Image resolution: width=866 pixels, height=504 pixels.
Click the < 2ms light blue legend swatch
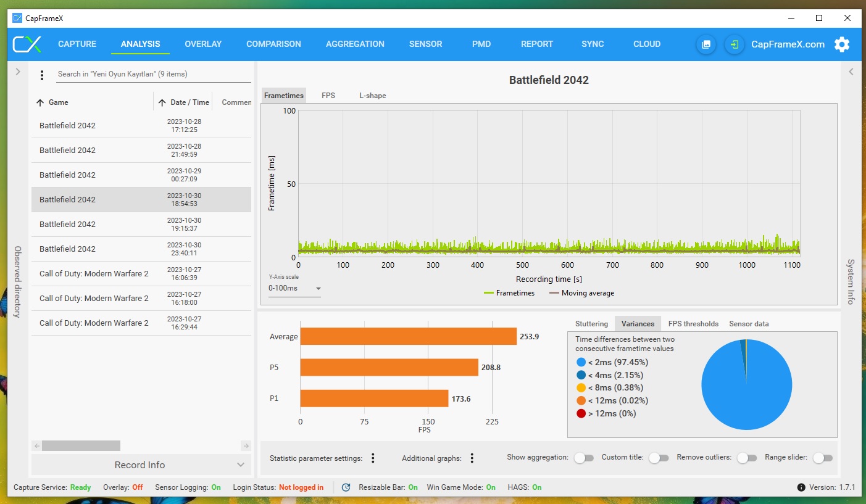coord(580,362)
